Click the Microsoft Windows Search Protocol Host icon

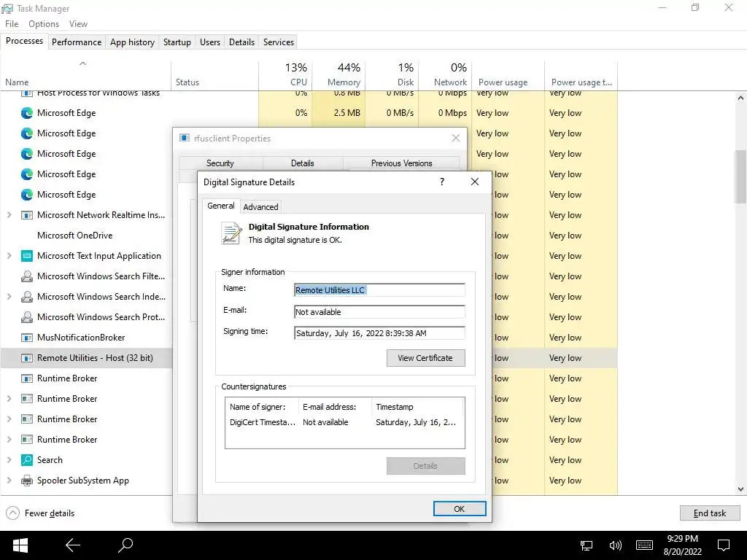[x=27, y=317]
